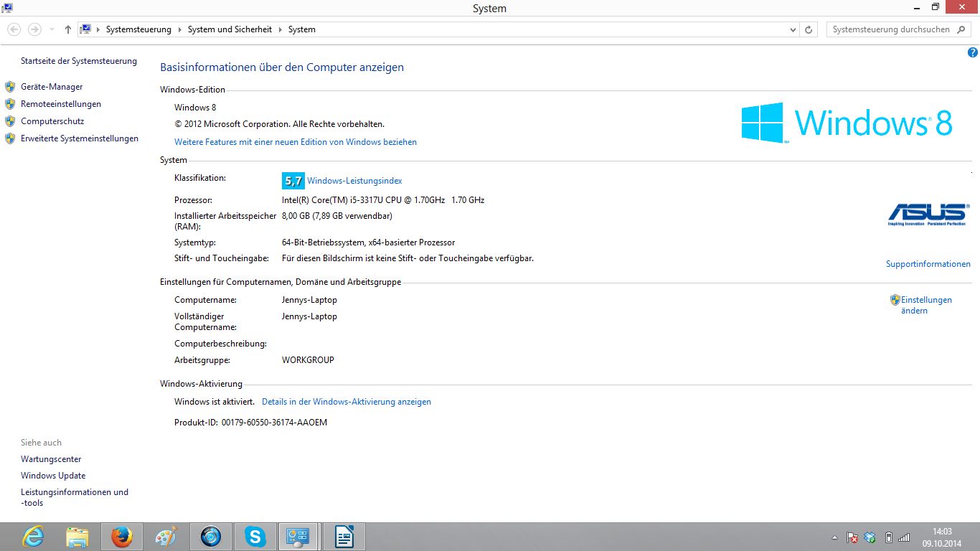This screenshot has width=980, height=551.
Task: Expand the arrow before Systemsteuerung breadcrumb
Action: pyautogui.click(x=98, y=29)
